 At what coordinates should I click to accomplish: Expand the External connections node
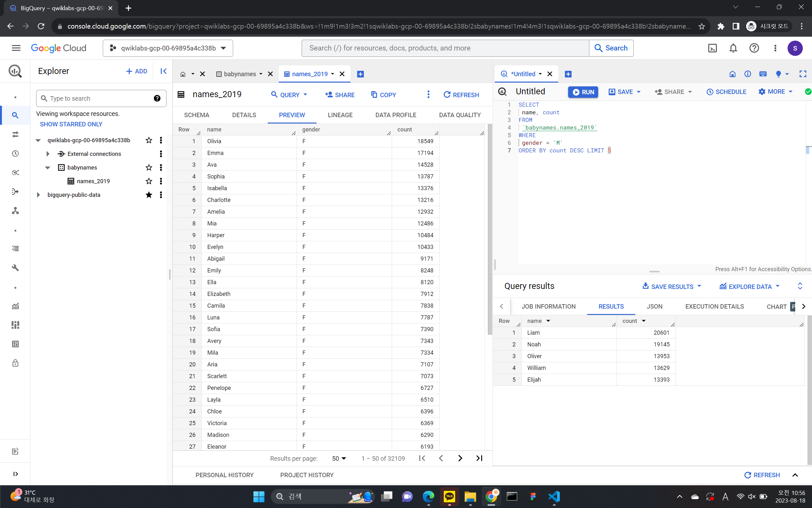(48, 154)
